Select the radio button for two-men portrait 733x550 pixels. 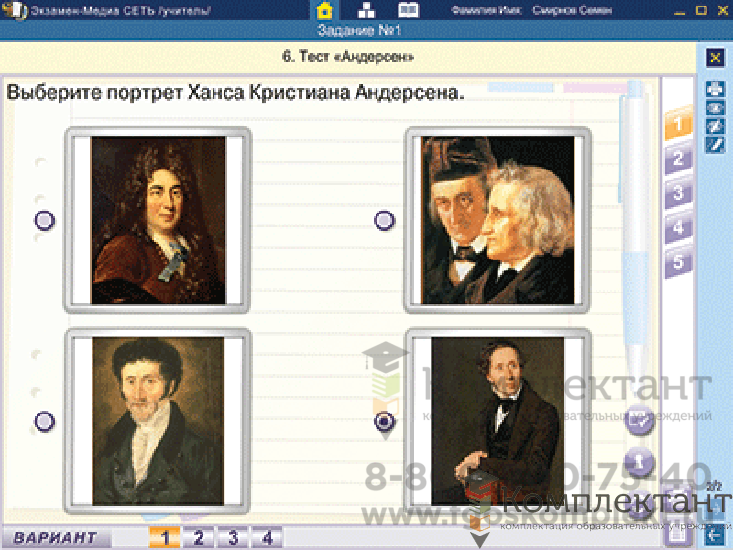(x=384, y=221)
